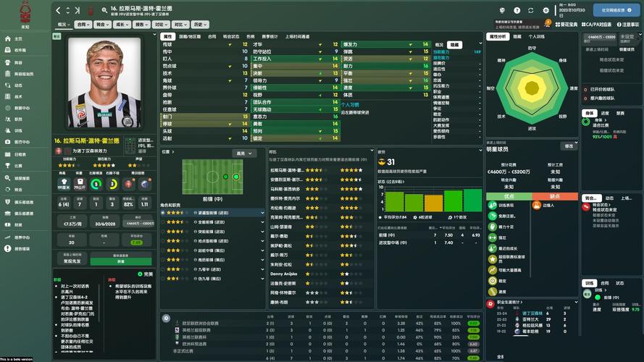Screen dimensions: 644x362
Task: Switch to the 伤病 tab
Action: click(x=250, y=36)
